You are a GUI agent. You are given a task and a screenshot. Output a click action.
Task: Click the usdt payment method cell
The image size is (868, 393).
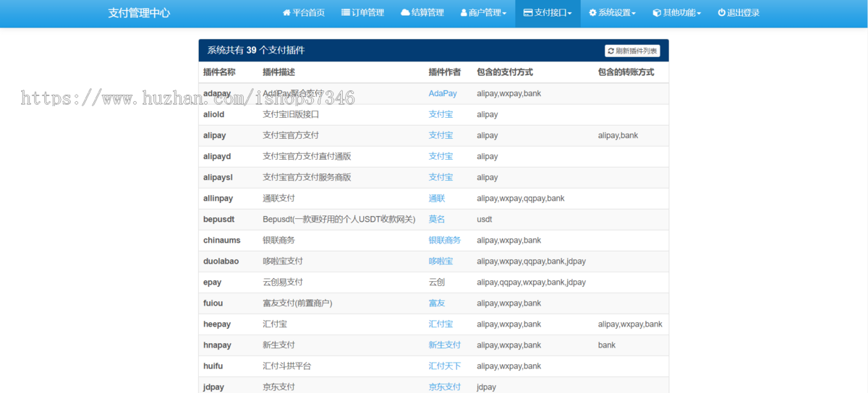(x=485, y=219)
